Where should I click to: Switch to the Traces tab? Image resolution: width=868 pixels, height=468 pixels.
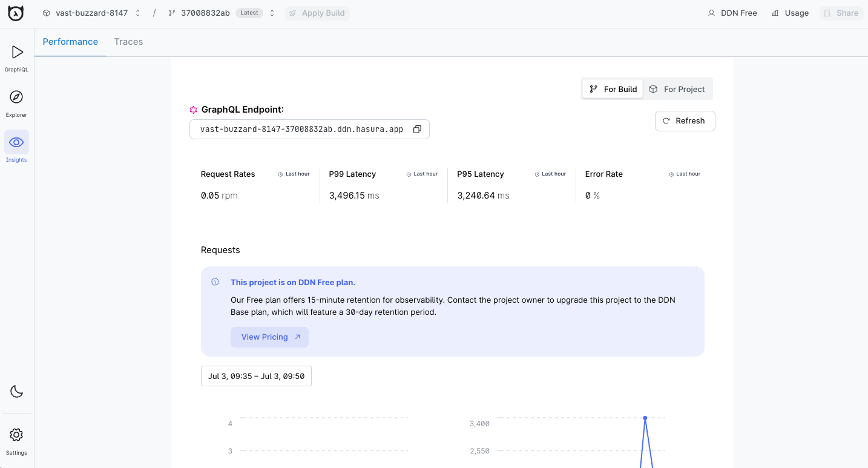128,42
